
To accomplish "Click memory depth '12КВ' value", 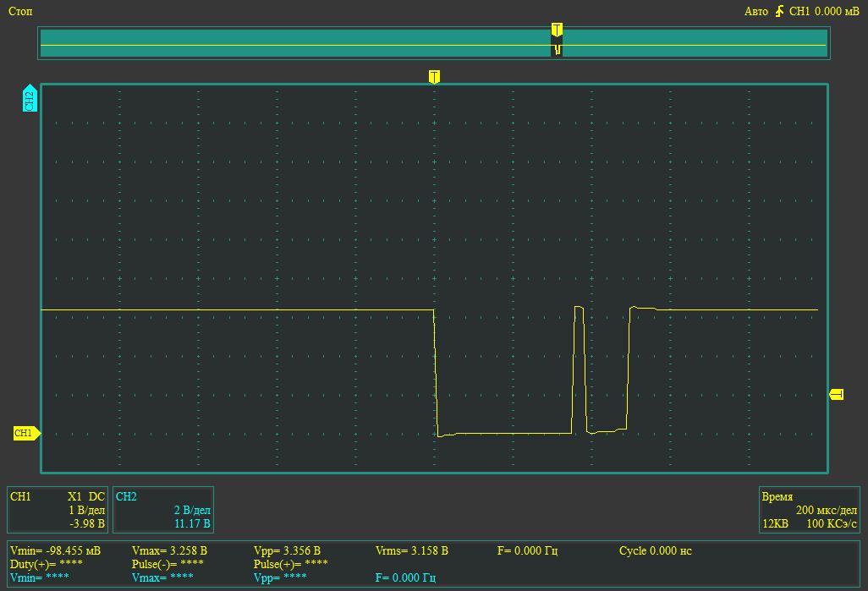I will point(775,523).
